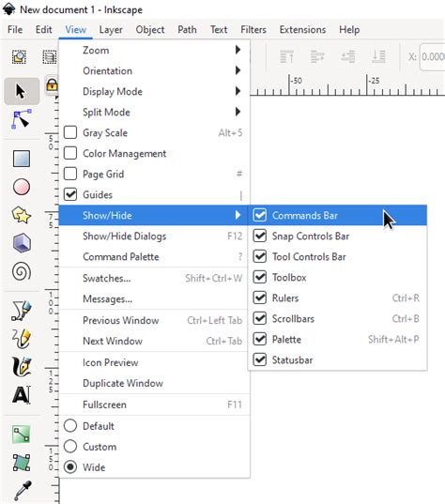Choose Duplicate Window

pos(154,383)
